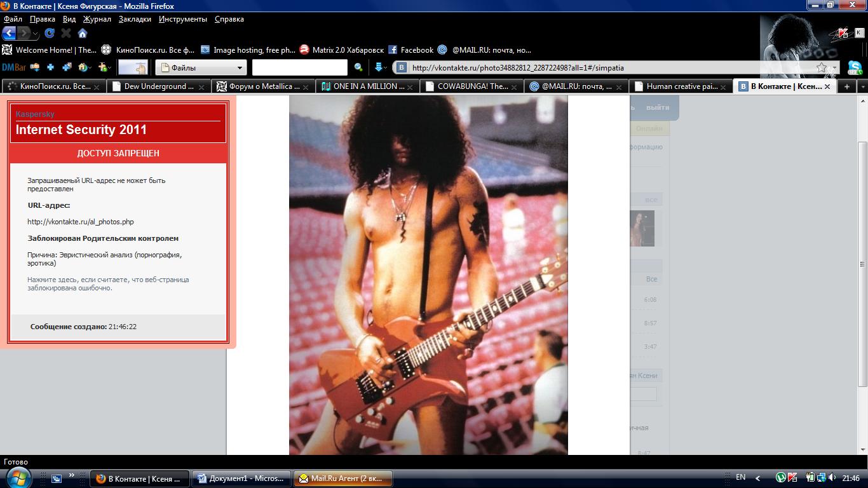This screenshot has height=488, width=868.
Task: Bookmark this page with the star icon
Action: 822,67
